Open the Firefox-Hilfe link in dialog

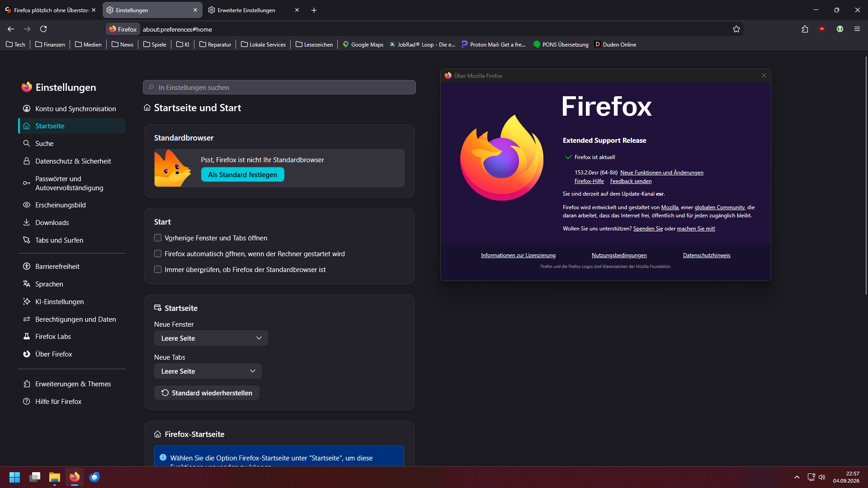(589, 181)
